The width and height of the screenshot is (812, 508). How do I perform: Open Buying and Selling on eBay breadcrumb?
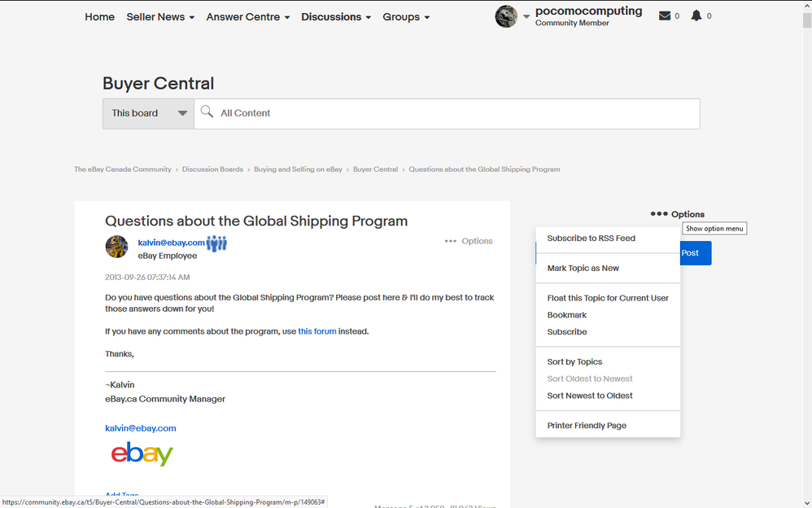(298, 169)
